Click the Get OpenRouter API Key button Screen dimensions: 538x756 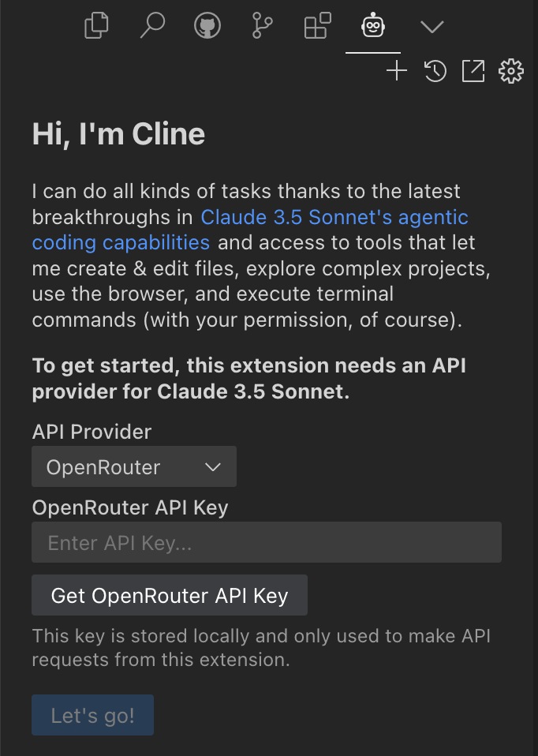point(169,595)
